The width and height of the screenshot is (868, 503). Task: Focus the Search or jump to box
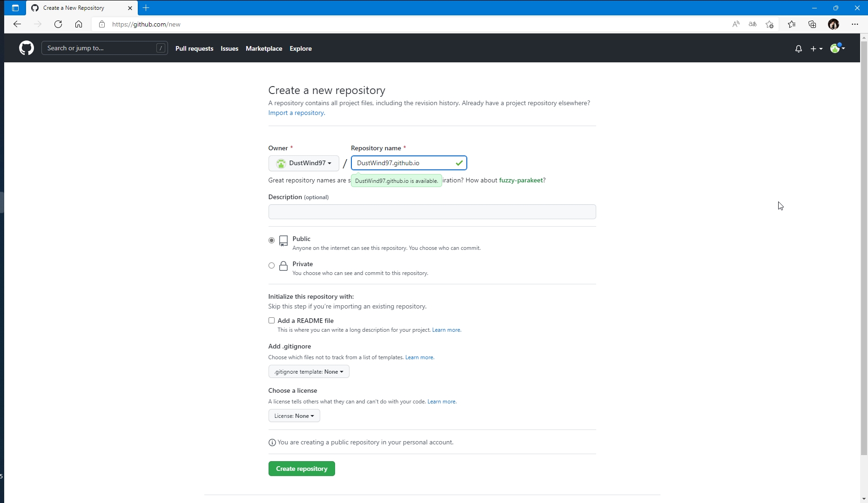[x=105, y=48]
